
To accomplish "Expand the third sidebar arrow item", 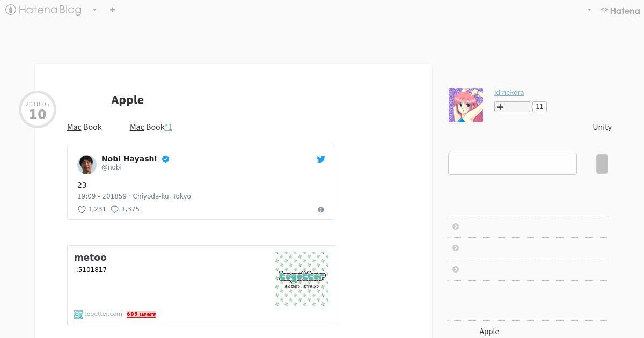I will [x=456, y=269].
